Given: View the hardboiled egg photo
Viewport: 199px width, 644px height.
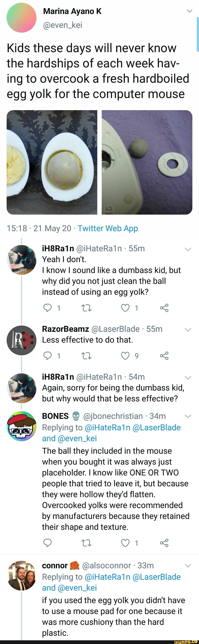Looking at the screenshot, I should [x=52, y=162].
